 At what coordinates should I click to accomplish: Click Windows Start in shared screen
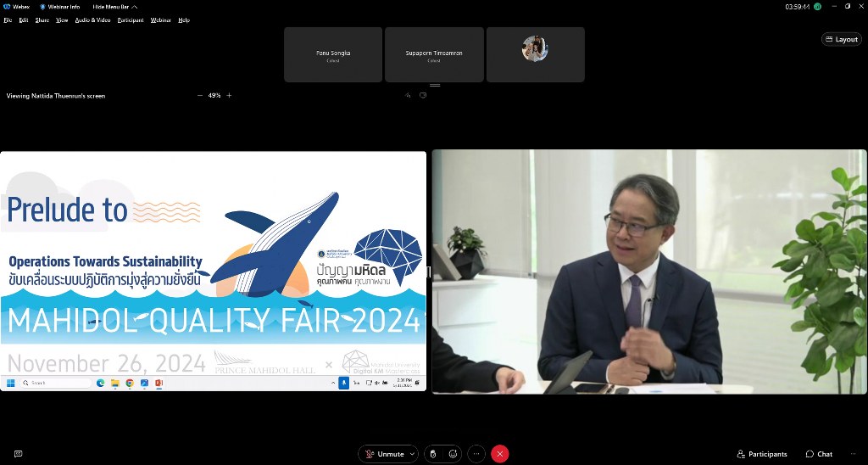pyautogui.click(x=10, y=383)
